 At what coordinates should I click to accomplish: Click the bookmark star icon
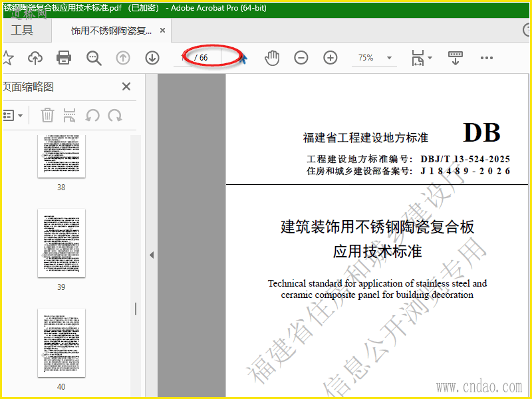pos(7,58)
